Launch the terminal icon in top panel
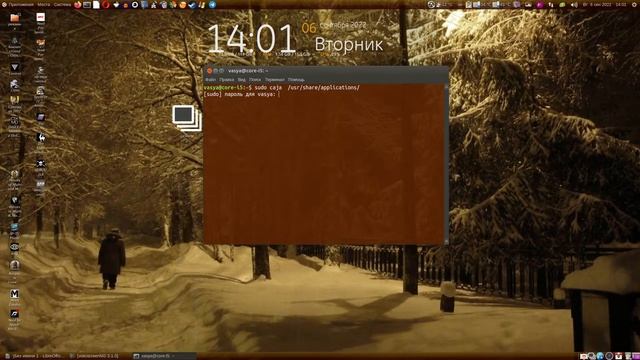The height and width of the screenshot is (360, 640). 87,5
